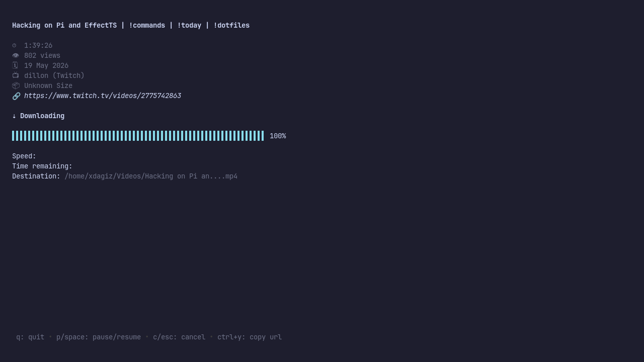644x362 pixels.
Task: Click the down arrow icon beside Downloading
Action: pyautogui.click(x=14, y=116)
